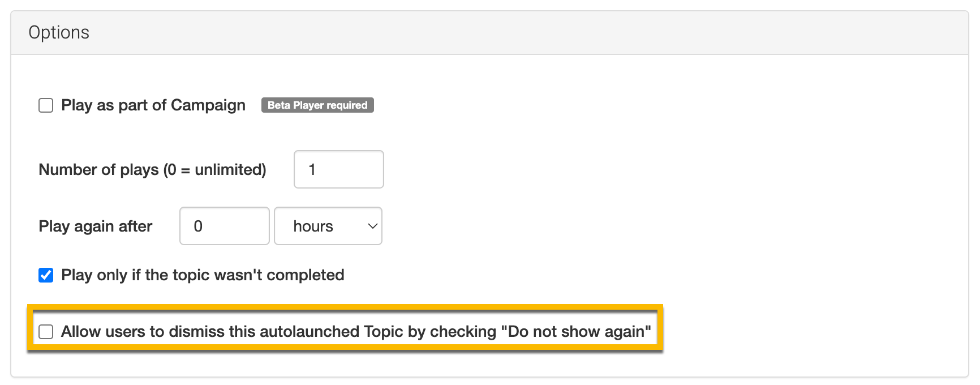Click the "(0 = unlimited)" hint text
The height and width of the screenshot is (385, 980).
[x=215, y=169]
